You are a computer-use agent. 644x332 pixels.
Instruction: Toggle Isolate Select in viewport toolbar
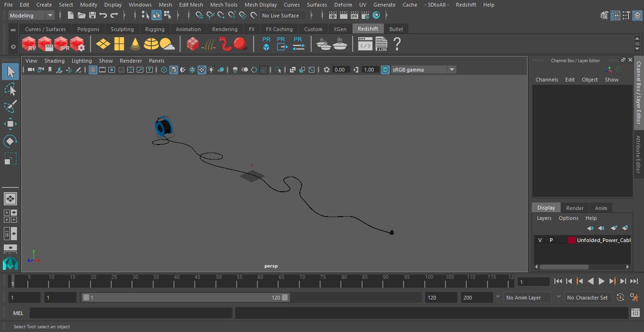point(278,70)
